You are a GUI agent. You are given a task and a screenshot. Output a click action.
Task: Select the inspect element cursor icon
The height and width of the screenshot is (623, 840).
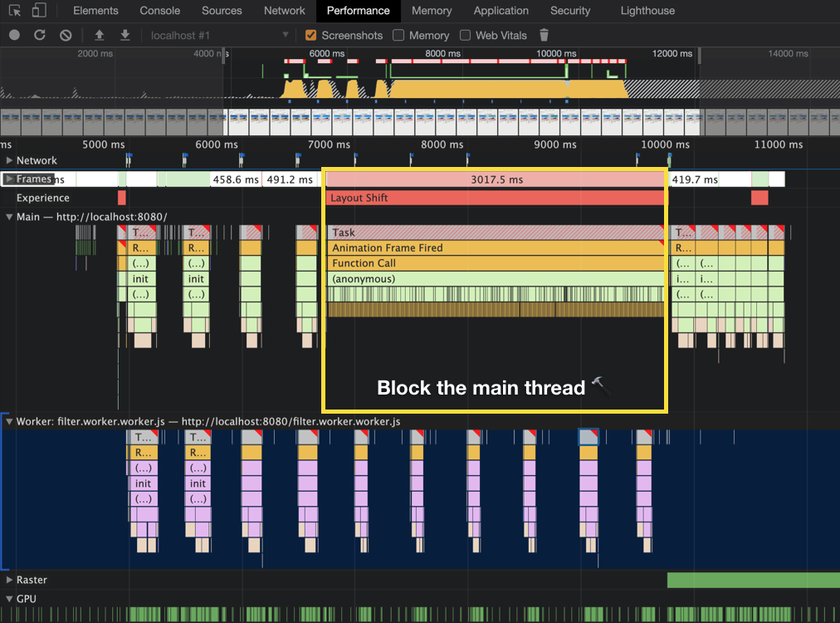point(15,11)
